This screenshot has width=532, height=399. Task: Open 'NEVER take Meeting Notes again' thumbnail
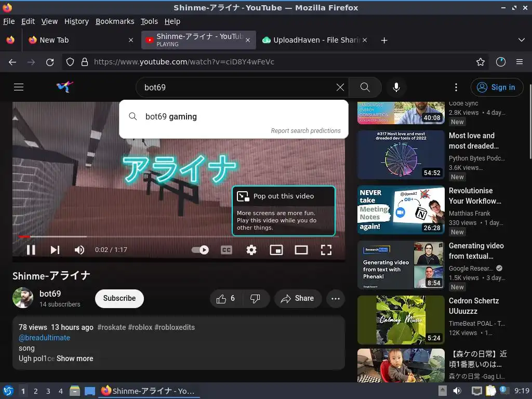(x=401, y=210)
